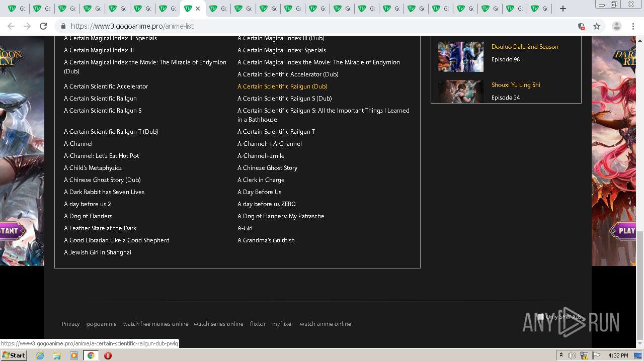Click the Privacy footer link

(71, 324)
